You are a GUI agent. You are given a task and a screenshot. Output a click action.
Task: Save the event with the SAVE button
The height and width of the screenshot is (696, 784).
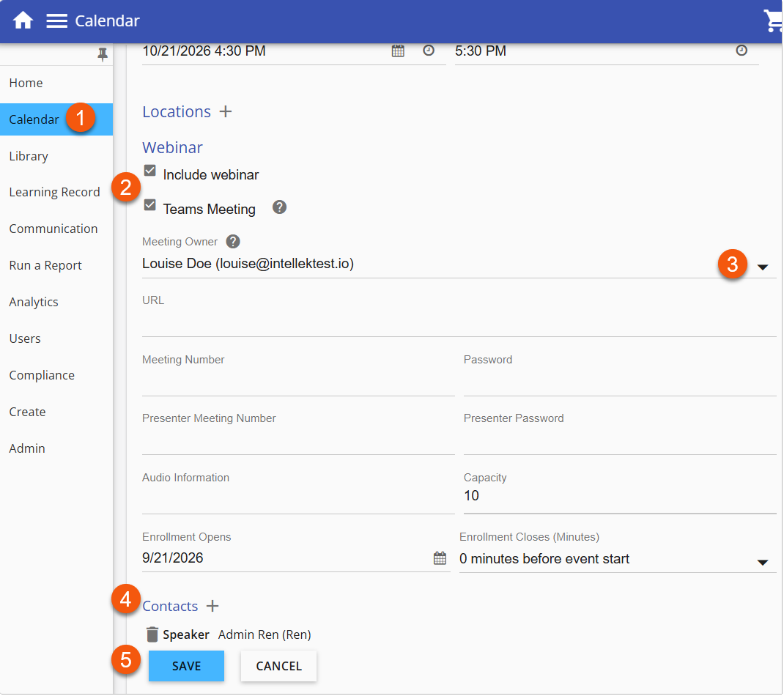tap(187, 666)
